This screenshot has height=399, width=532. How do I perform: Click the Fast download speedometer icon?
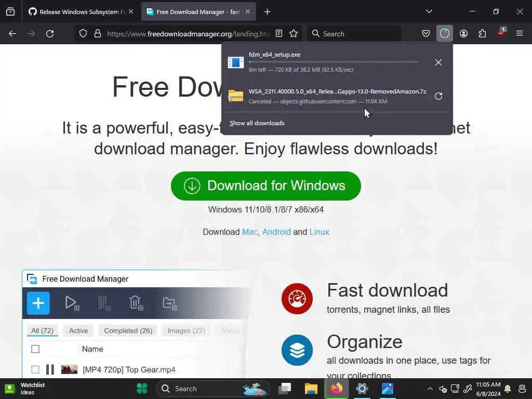tap(297, 299)
